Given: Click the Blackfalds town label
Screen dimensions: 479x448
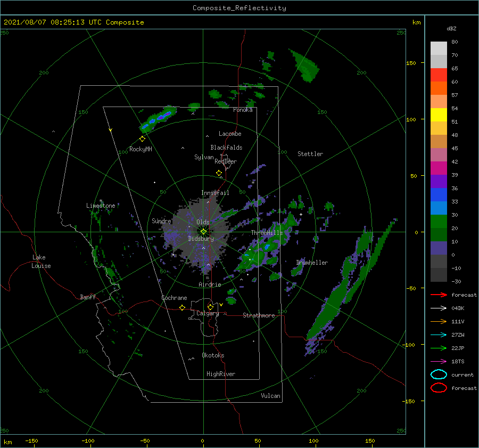Looking at the screenshot, I should 226,148.
